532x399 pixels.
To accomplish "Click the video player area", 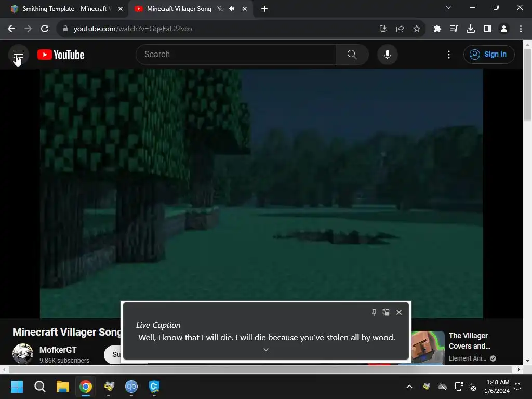I will pos(261,193).
